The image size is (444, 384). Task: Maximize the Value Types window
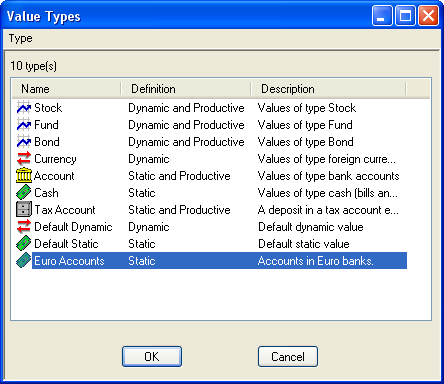pyautogui.click(x=405, y=15)
